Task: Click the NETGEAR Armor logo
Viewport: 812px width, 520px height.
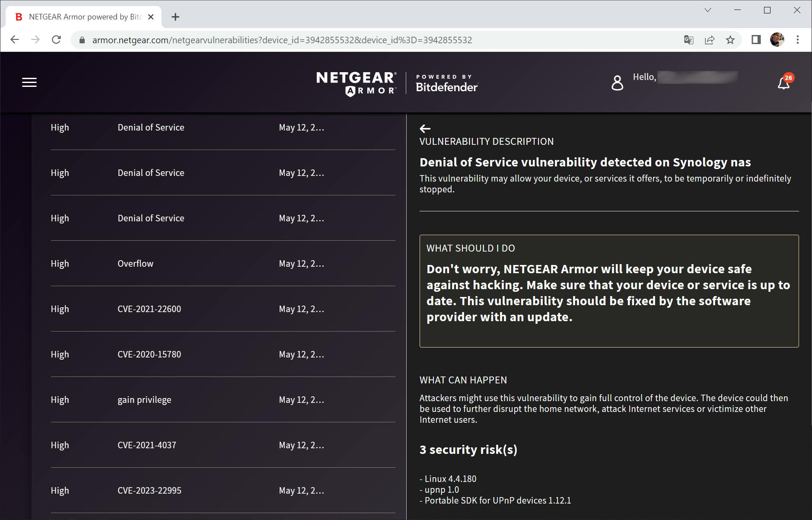Action: [356, 83]
